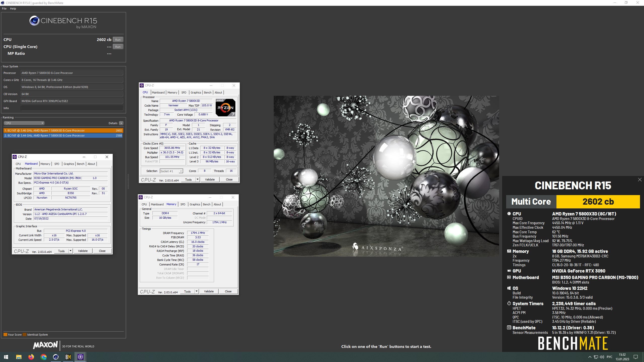Click Tools button in Mainboard CPU-Z window

tap(61, 251)
